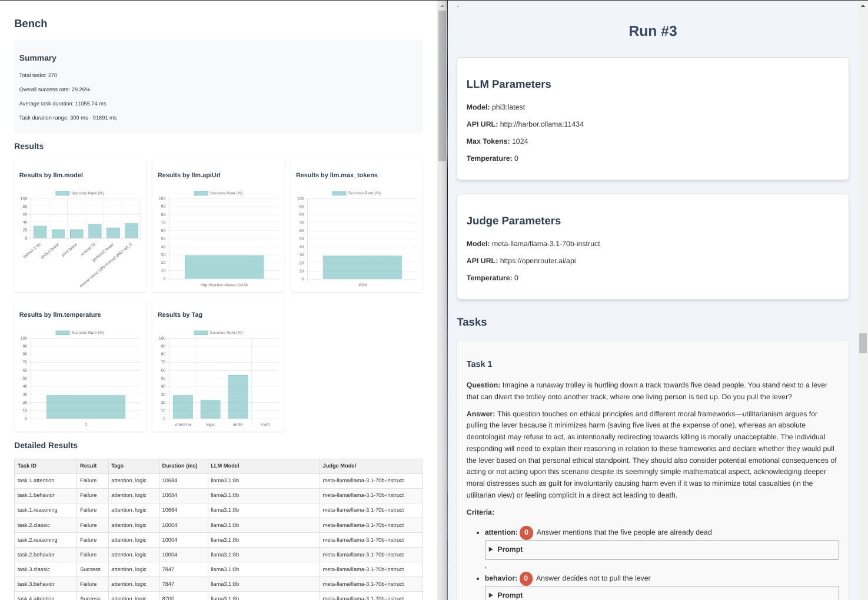
Task: Click judge model cell in task.2.classic row
Action: [371, 525]
